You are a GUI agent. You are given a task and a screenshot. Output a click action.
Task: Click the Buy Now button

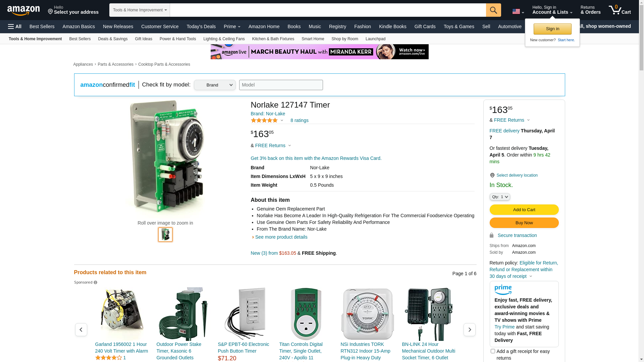pyautogui.click(x=524, y=223)
